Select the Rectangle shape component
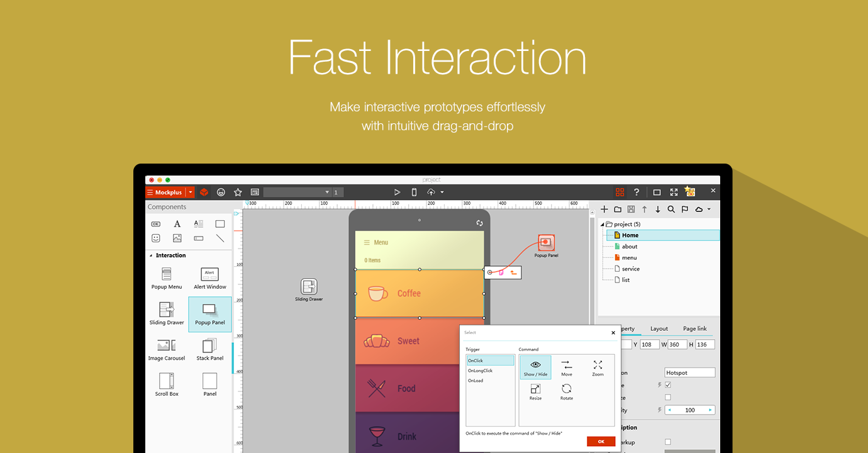This screenshot has width=868, height=453. [220, 224]
